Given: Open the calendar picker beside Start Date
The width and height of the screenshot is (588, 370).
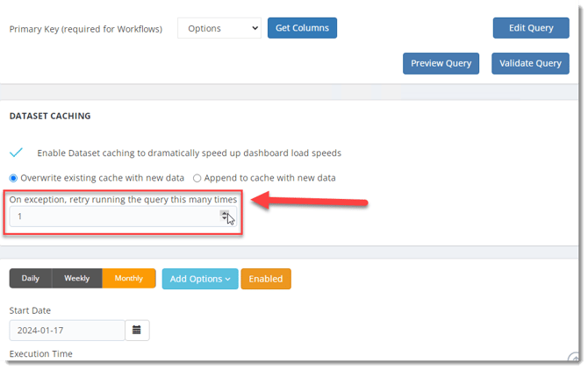Looking at the screenshot, I should coord(138,331).
